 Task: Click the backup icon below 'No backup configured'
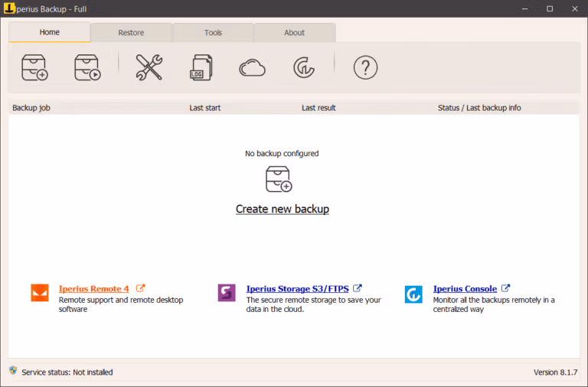coord(279,179)
